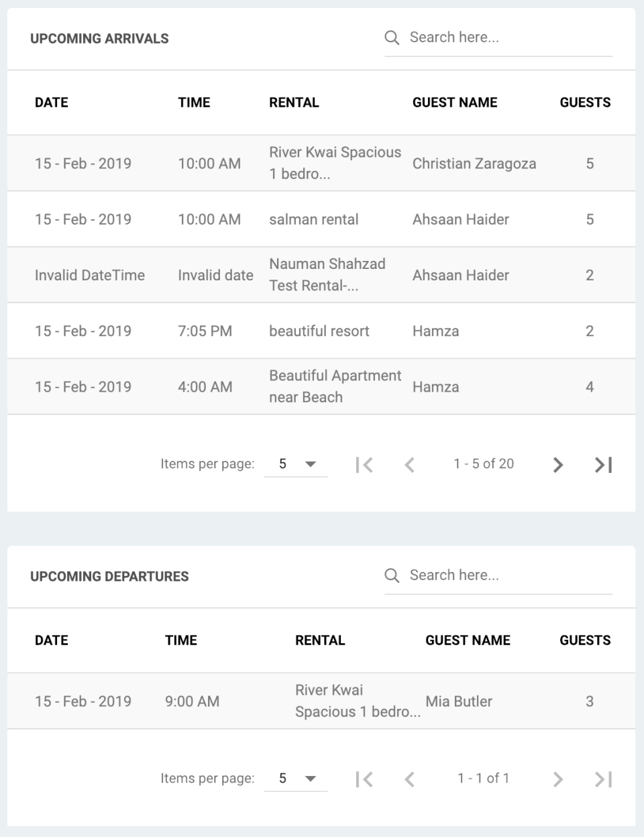Click previous page arrow in departures

coord(410,779)
